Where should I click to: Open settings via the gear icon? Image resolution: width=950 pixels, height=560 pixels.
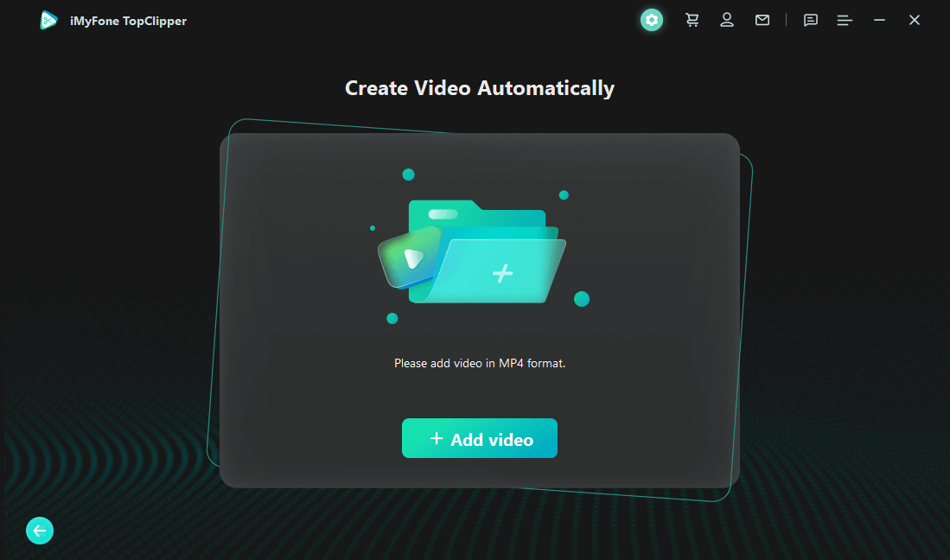pyautogui.click(x=651, y=20)
